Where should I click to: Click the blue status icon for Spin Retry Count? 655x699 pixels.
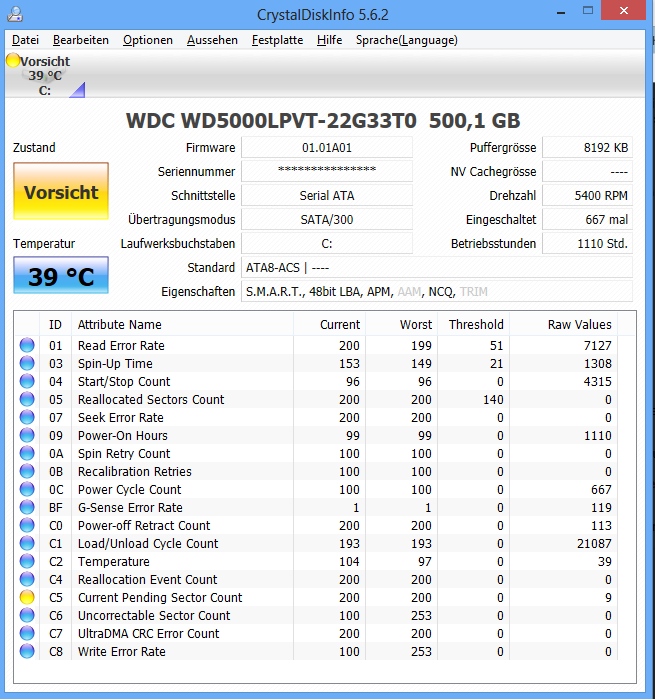27,453
